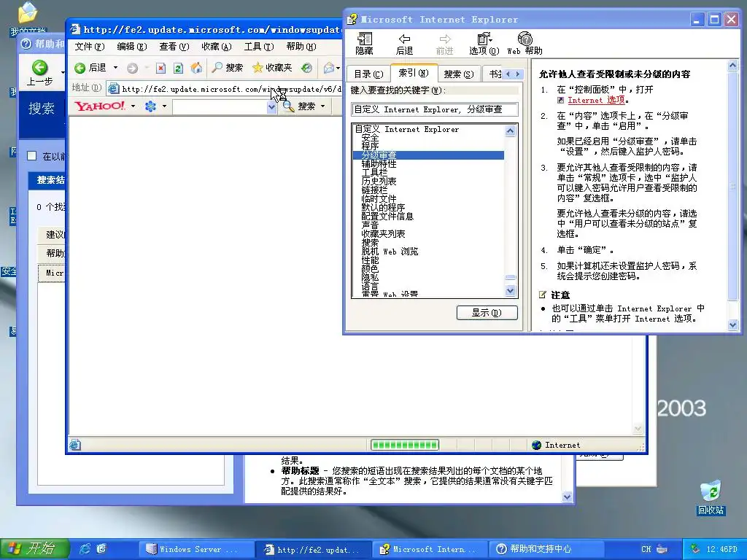The height and width of the screenshot is (560, 747).
Task: Click the Back (后退) arrow in help viewer
Action: 404,44
